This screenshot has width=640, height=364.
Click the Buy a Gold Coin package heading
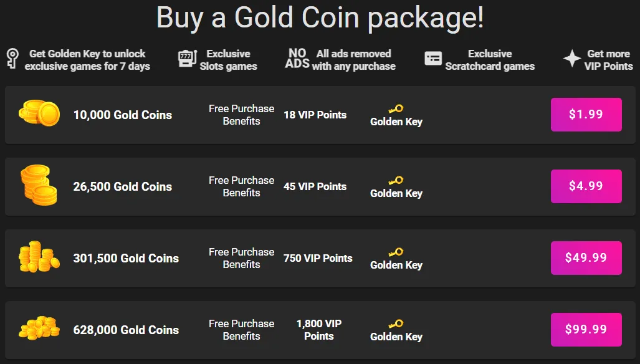[x=320, y=17]
